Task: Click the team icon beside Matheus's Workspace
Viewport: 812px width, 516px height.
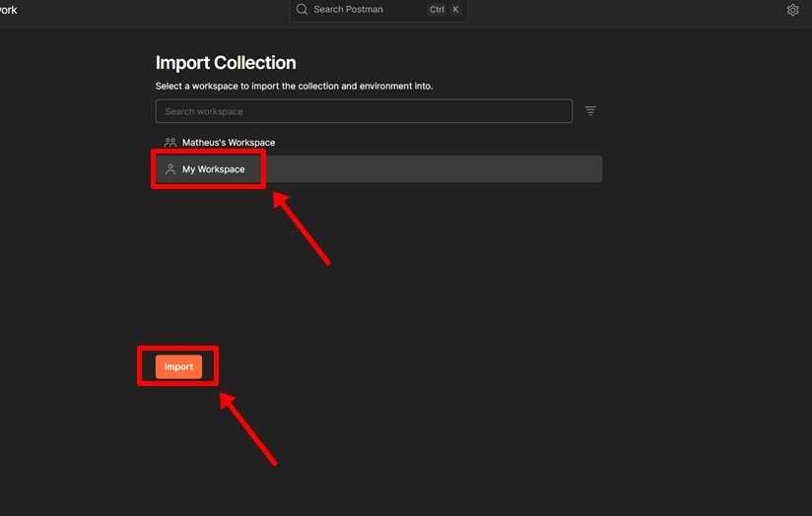Action: coord(169,143)
